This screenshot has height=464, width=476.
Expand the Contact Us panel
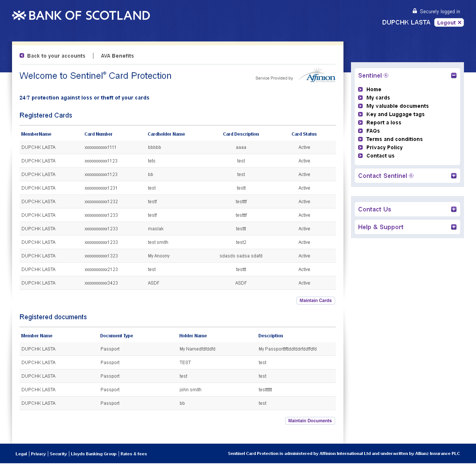point(454,209)
